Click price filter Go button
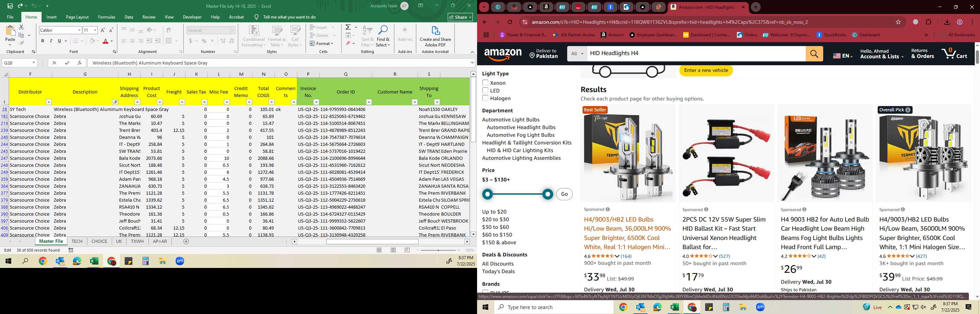The image size is (980, 314). [564, 194]
